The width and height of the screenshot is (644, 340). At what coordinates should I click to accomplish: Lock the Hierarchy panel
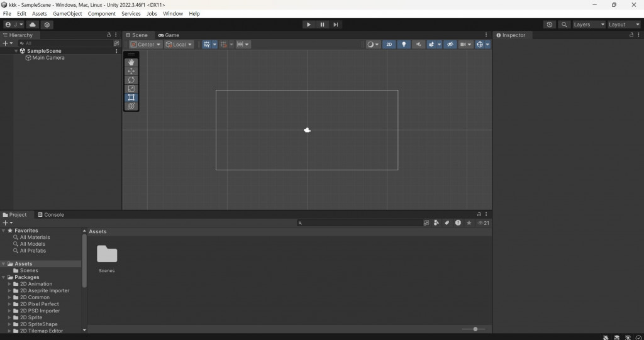click(109, 35)
